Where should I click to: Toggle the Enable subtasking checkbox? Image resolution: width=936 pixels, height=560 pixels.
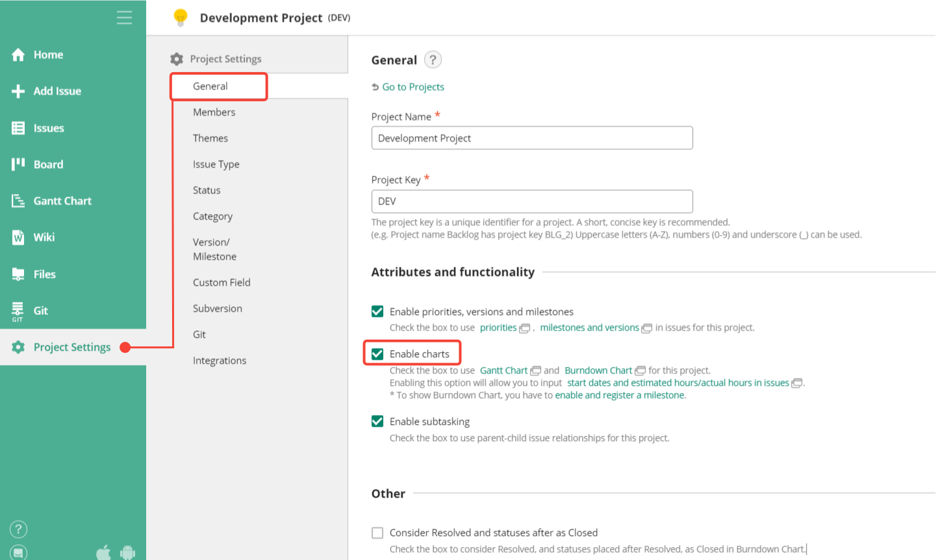377,421
